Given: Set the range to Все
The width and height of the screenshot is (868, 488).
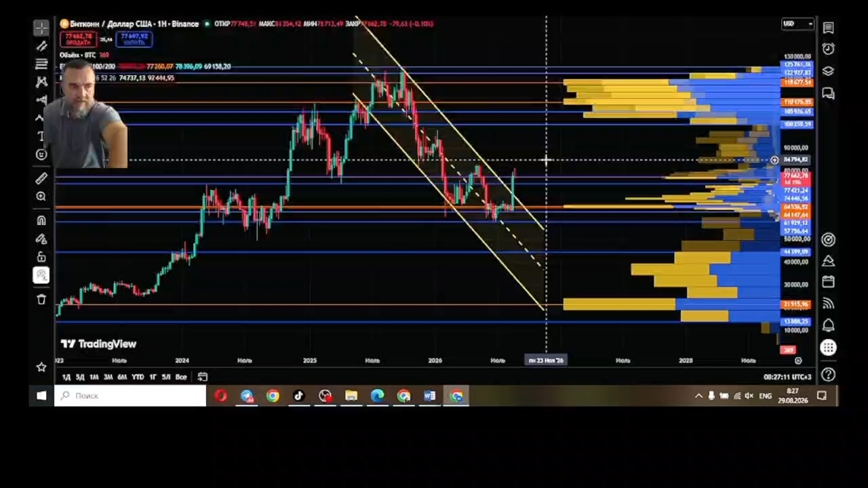Looking at the screenshot, I should (181, 377).
